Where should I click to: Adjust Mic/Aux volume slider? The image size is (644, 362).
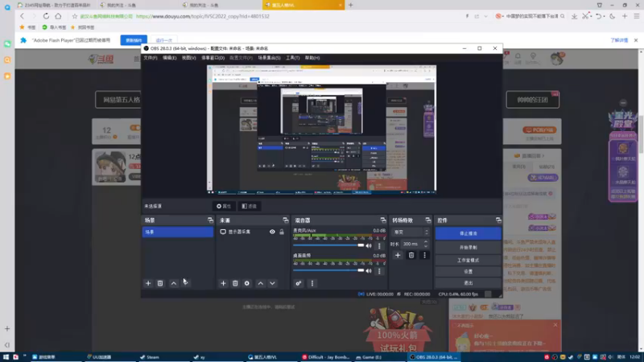pyautogui.click(x=328, y=245)
